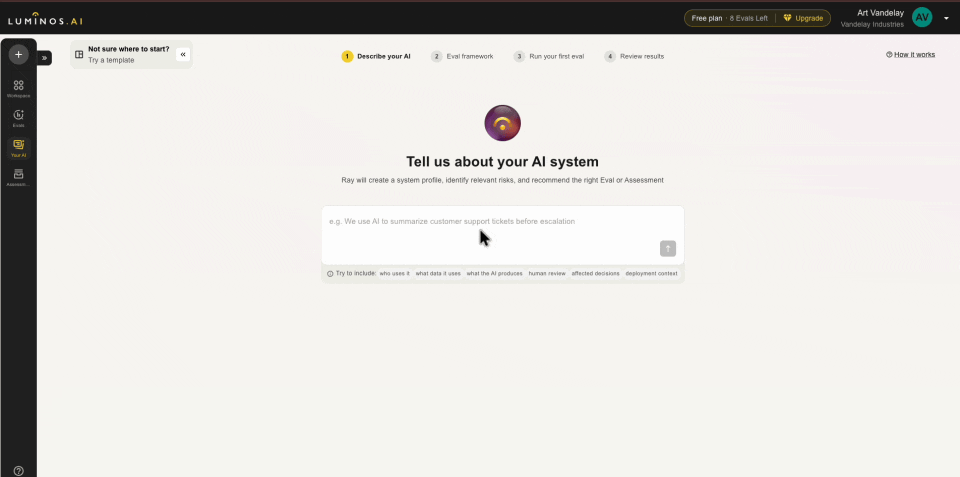
Task: Open the How it works link
Action: pyautogui.click(x=910, y=54)
